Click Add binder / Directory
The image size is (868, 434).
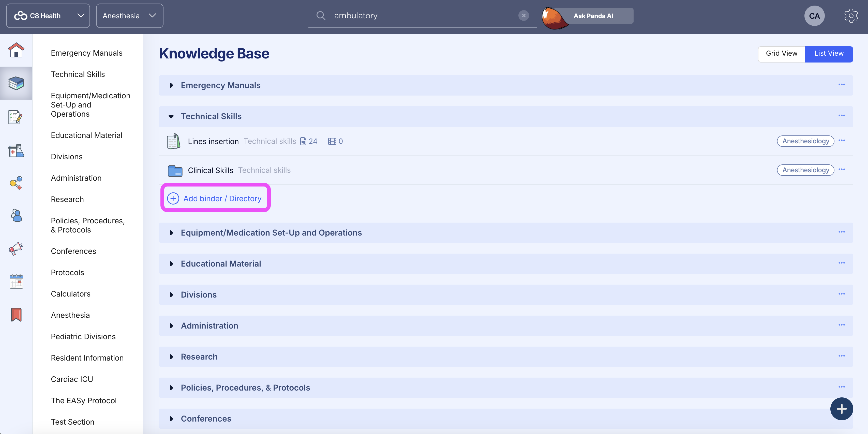[215, 199]
